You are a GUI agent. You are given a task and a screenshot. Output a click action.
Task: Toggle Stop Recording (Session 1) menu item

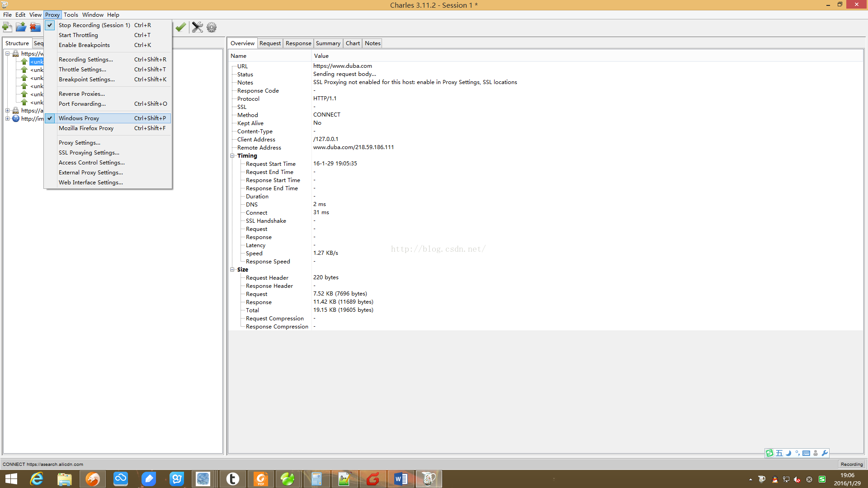(108, 25)
